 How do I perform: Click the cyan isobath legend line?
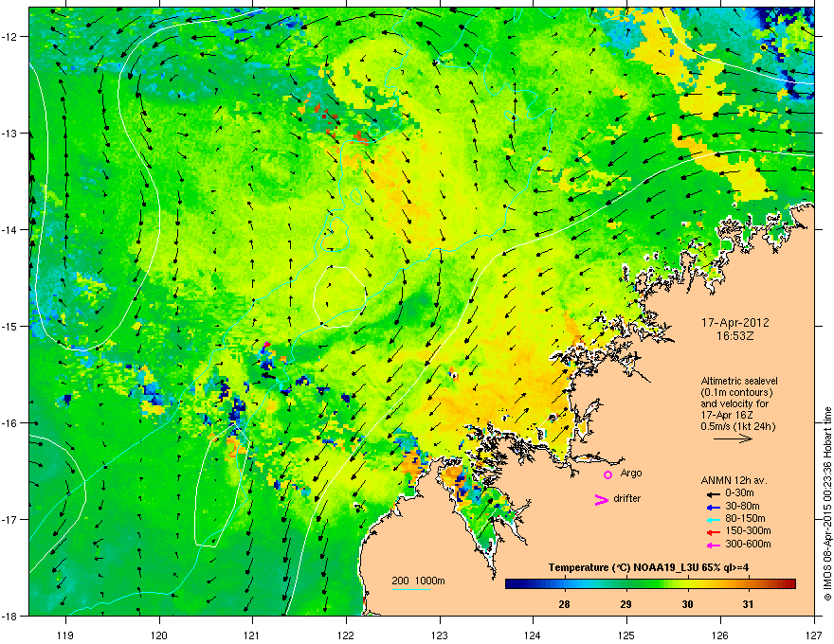(x=411, y=589)
